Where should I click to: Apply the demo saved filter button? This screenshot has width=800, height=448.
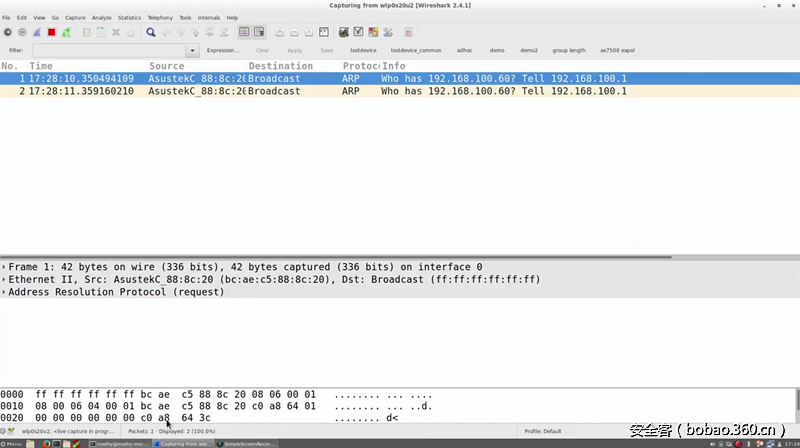(497, 51)
